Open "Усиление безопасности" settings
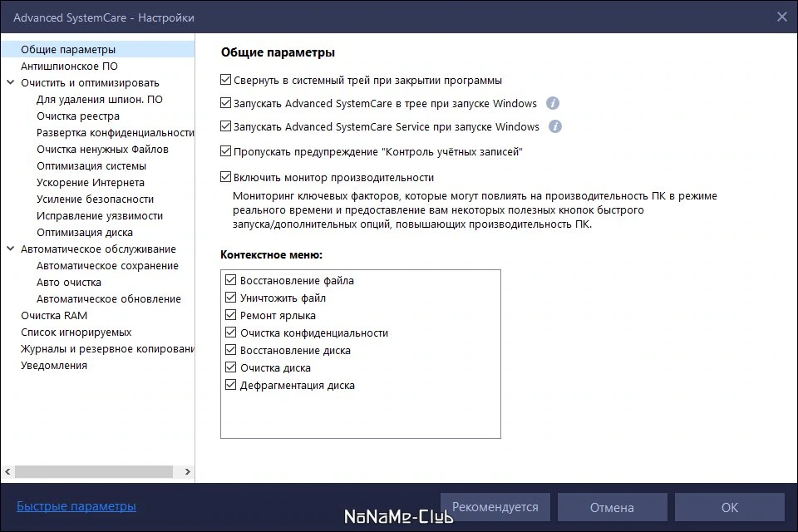Image resolution: width=798 pixels, height=532 pixels. tap(95, 199)
